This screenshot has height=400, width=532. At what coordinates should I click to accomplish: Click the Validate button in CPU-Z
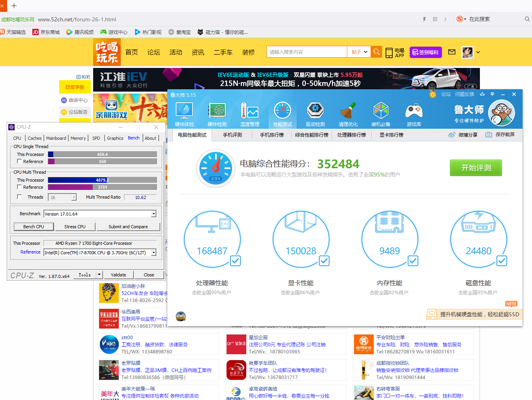[118, 275]
